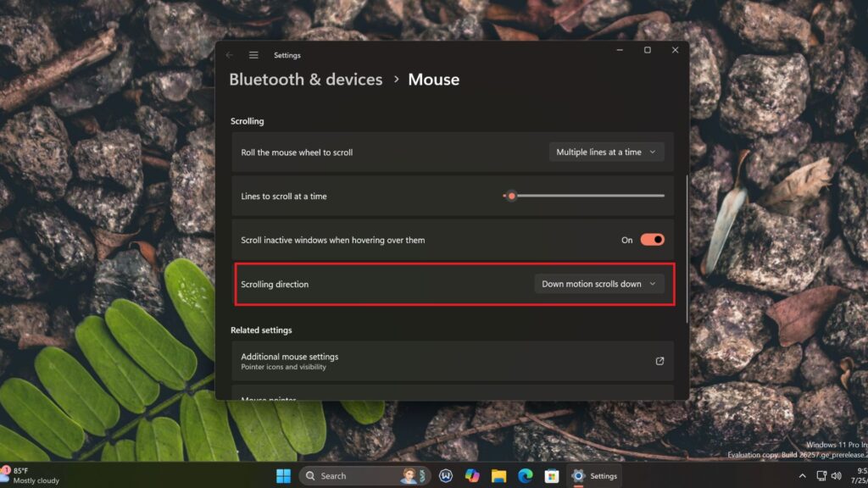This screenshot has width=868, height=488.
Task: Open File Explorer from the taskbar
Action: click(x=500, y=475)
